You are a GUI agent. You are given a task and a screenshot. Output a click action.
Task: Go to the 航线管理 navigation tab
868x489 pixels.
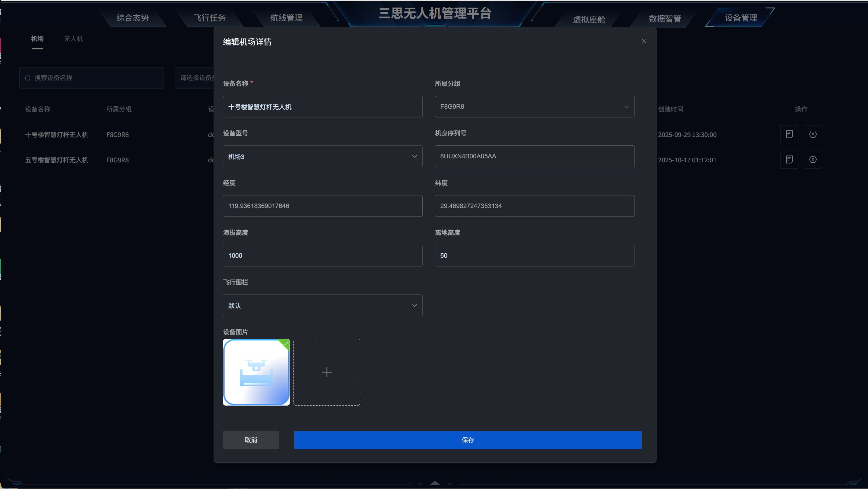[286, 18]
